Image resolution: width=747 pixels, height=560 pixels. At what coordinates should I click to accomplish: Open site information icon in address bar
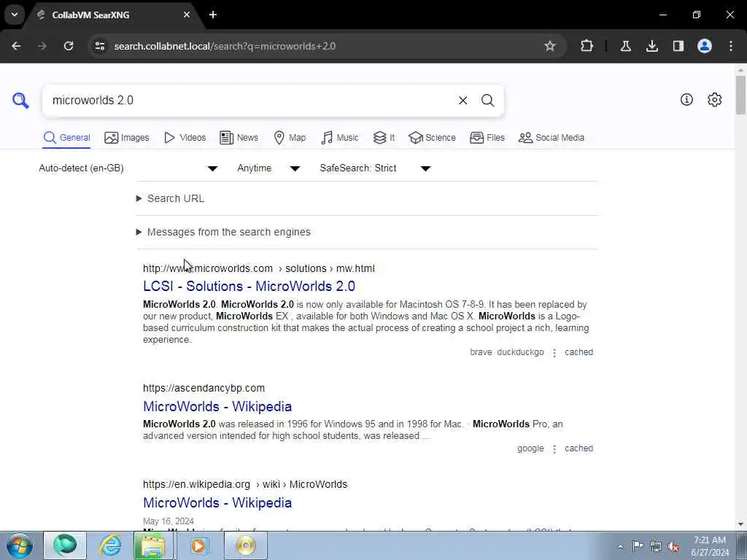[x=99, y=46]
